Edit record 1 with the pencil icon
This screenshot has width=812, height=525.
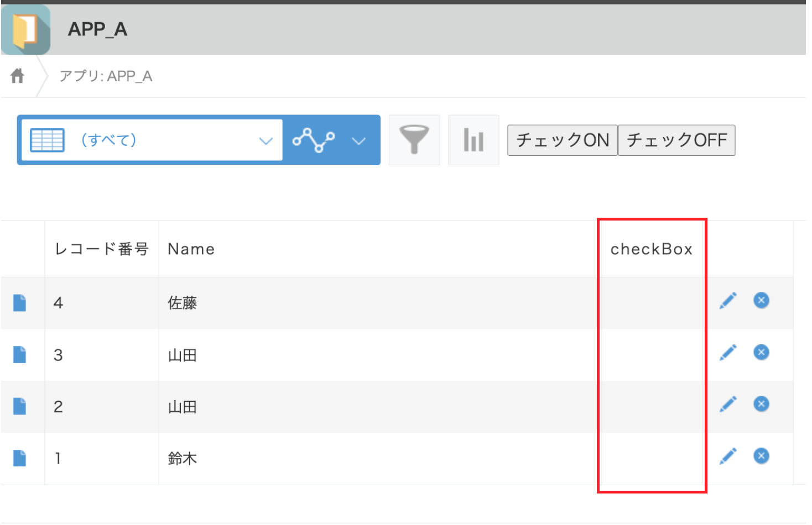[728, 456]
